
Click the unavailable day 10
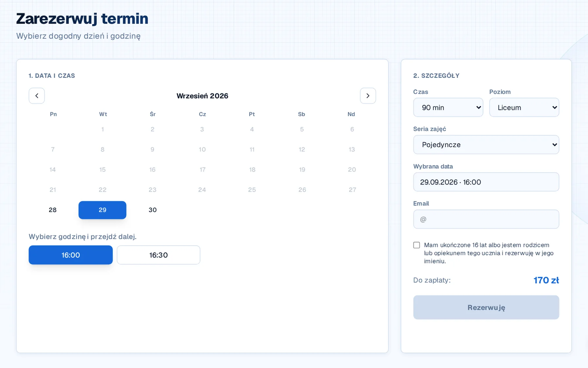click(202, 149)
